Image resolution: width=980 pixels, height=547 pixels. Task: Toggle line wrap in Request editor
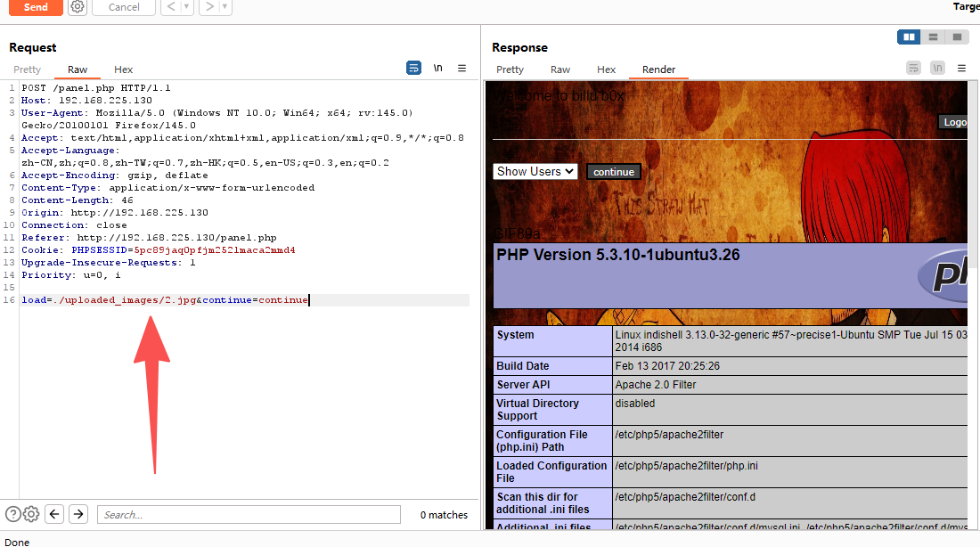(x=413, y=68)
